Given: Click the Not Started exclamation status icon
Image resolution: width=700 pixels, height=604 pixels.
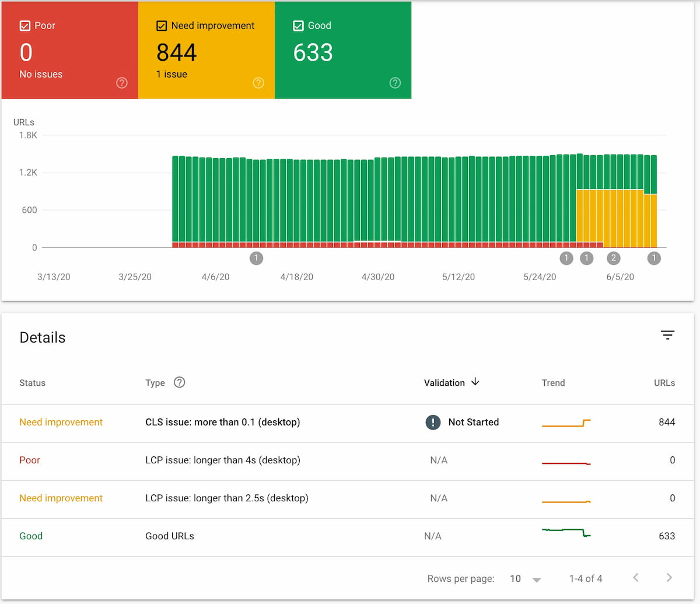Looking at the screenshot, I should [433, 422].
